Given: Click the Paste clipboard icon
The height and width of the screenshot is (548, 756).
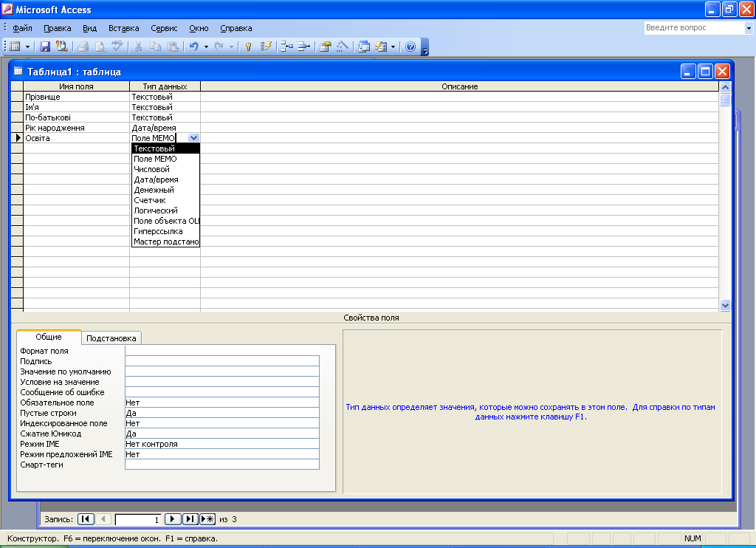Looking at the screenshot, I should (172, 47).
